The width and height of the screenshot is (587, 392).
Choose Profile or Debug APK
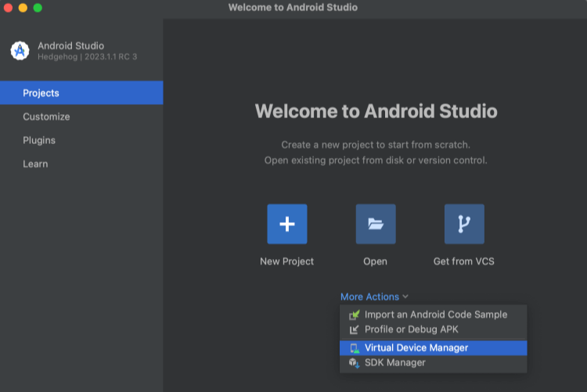pos(433,329)
